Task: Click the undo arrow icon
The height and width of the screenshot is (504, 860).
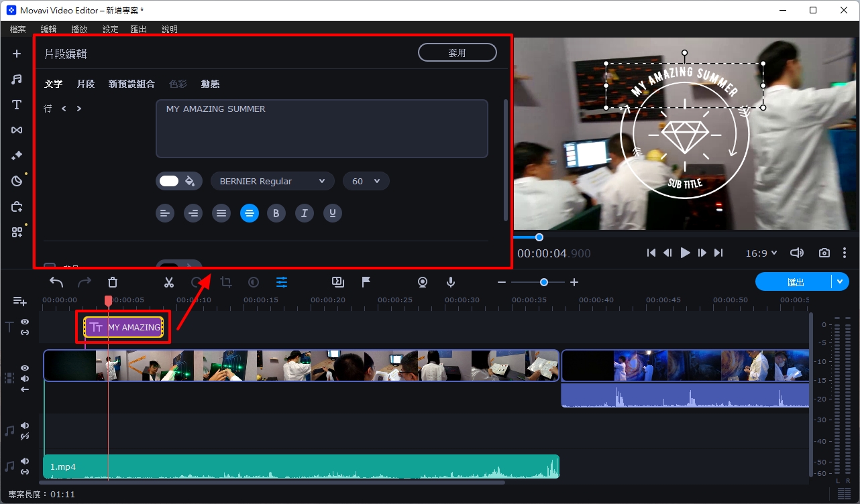Action: click(x=56, y=283)
